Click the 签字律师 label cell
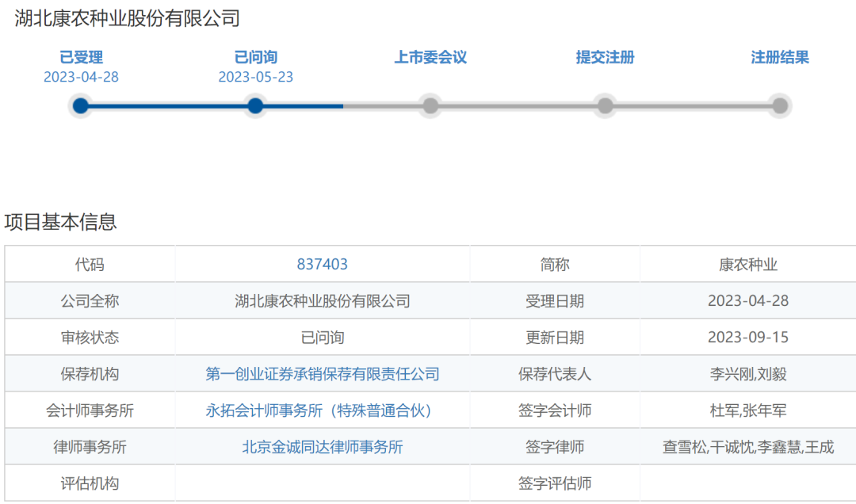The height and width of the screenshot is (504, 856). click(x=555, y=447)
